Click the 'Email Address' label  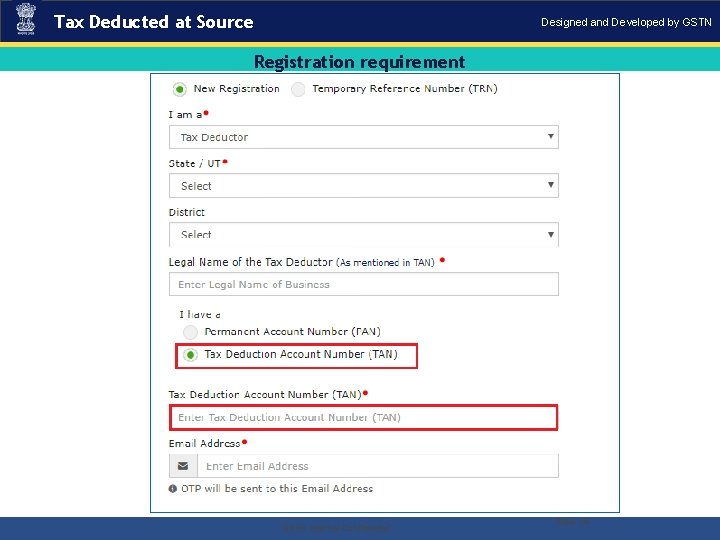coord(204,444)
